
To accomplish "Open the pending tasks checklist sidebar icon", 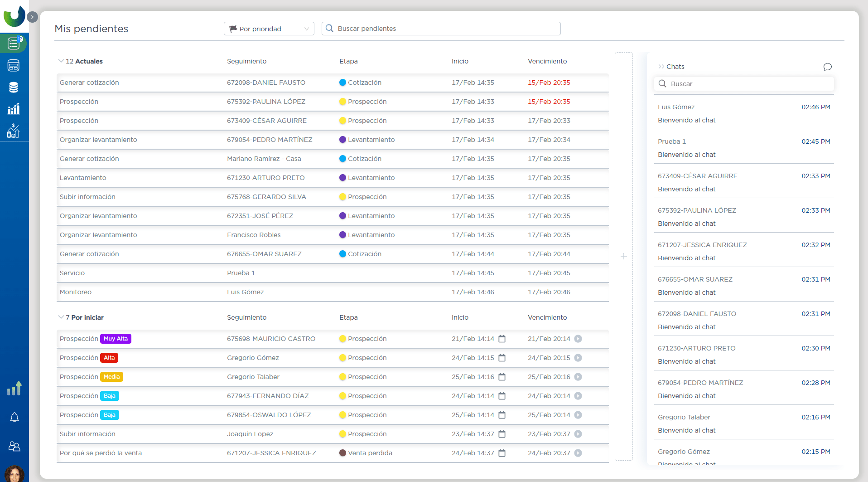I will point(14,44).
